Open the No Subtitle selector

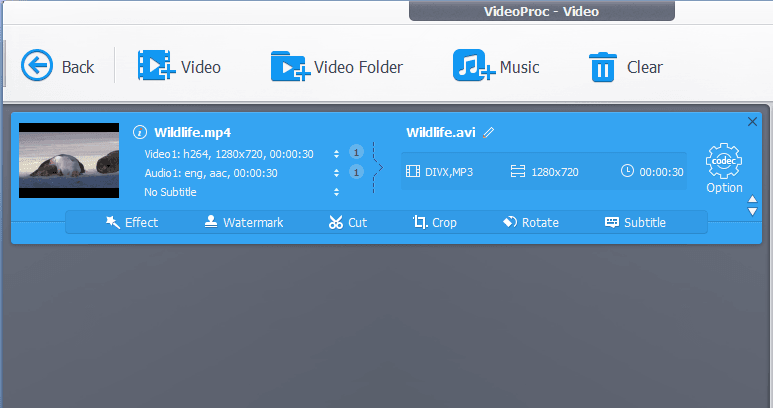336,192
